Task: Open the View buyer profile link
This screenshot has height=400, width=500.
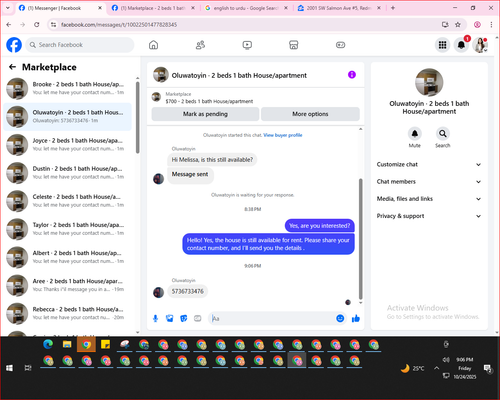Action: point(283,135)
